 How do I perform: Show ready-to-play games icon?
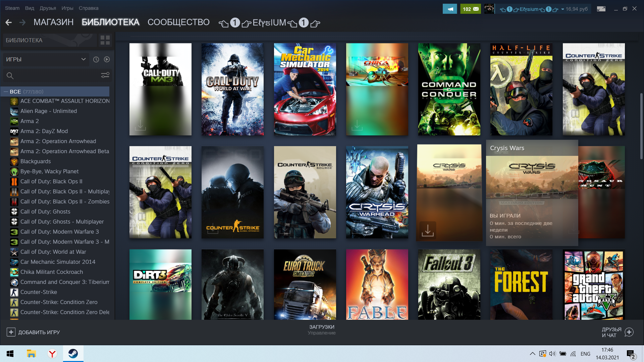click(107, 59)
